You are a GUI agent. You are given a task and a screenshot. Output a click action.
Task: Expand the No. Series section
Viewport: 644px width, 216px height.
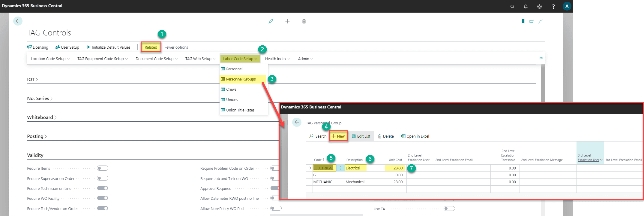pos(40,99)
